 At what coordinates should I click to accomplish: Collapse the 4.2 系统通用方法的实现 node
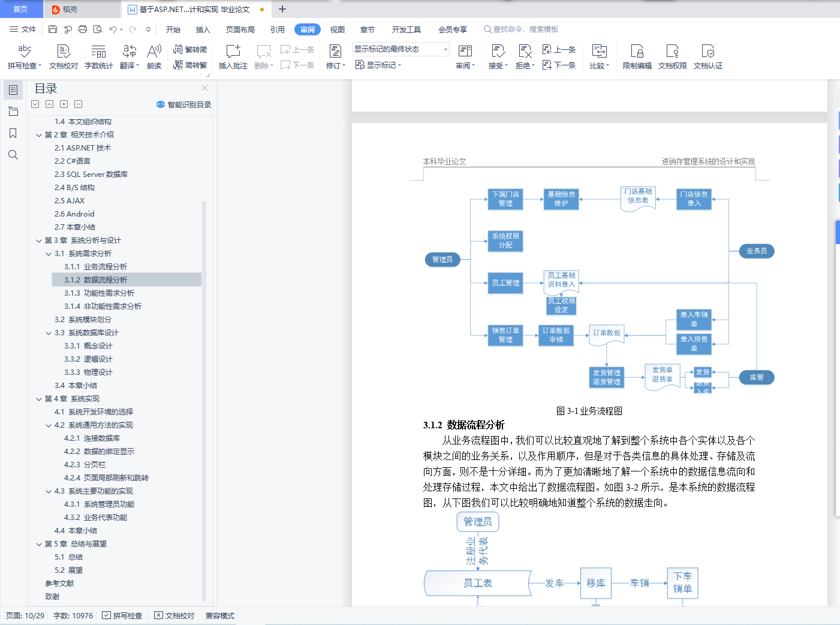coord(49,425)
